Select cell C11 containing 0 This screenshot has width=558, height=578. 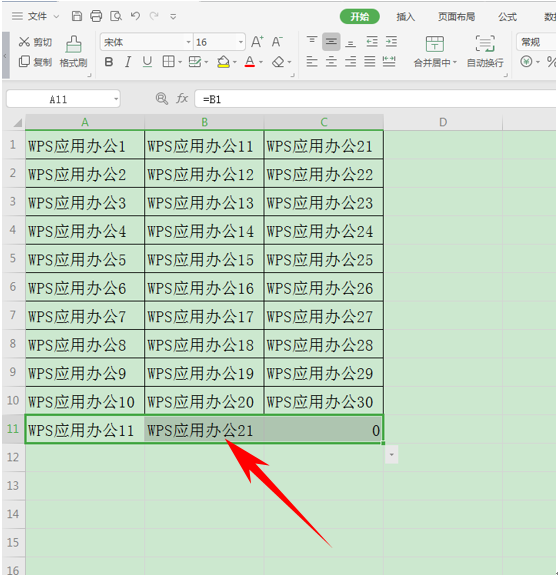click(324, 430)
